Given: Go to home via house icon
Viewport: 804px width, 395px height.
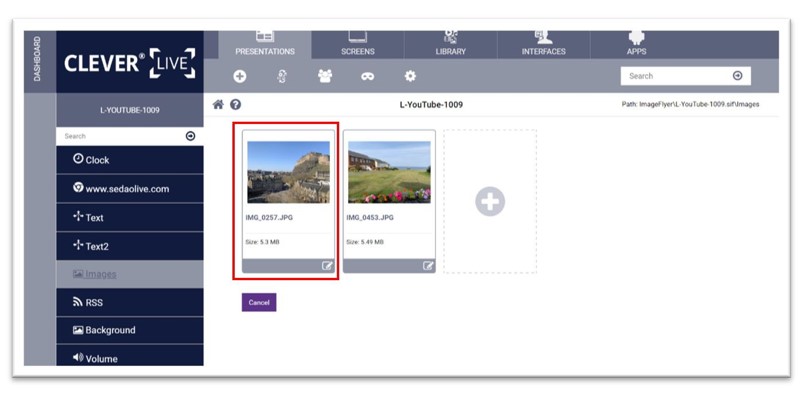Looking at the screenshot, I should tap(218, 105).
